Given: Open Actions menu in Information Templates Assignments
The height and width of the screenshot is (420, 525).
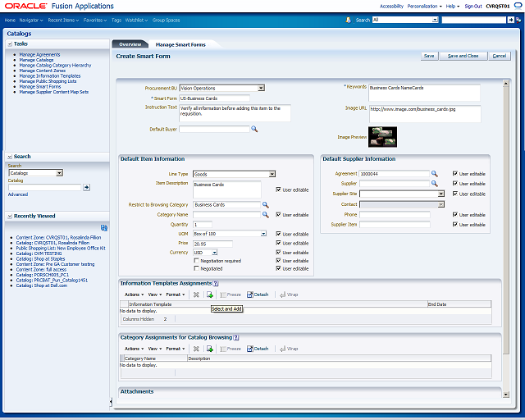Looking at the screenshot, I should 134,294.
